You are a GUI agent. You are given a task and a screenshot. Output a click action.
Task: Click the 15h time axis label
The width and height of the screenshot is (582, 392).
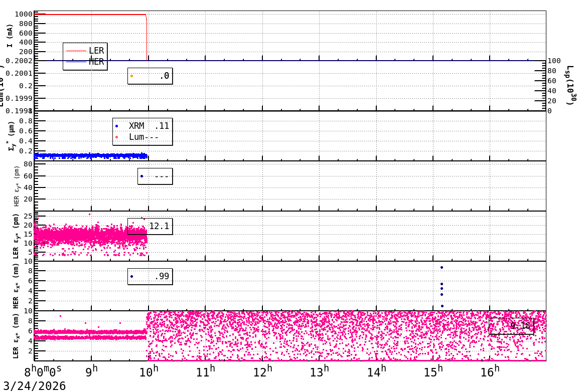click(x=433, y=371)
